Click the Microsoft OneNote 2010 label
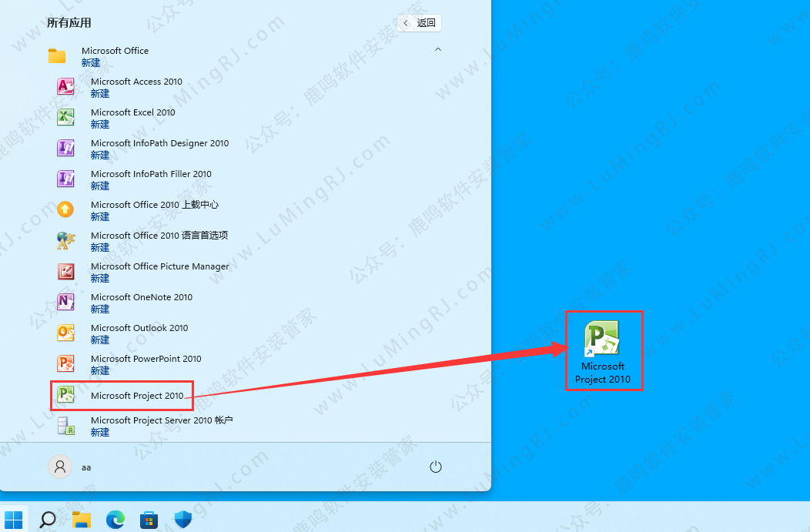Screen dimensions: 810x532 coord(142,297)
